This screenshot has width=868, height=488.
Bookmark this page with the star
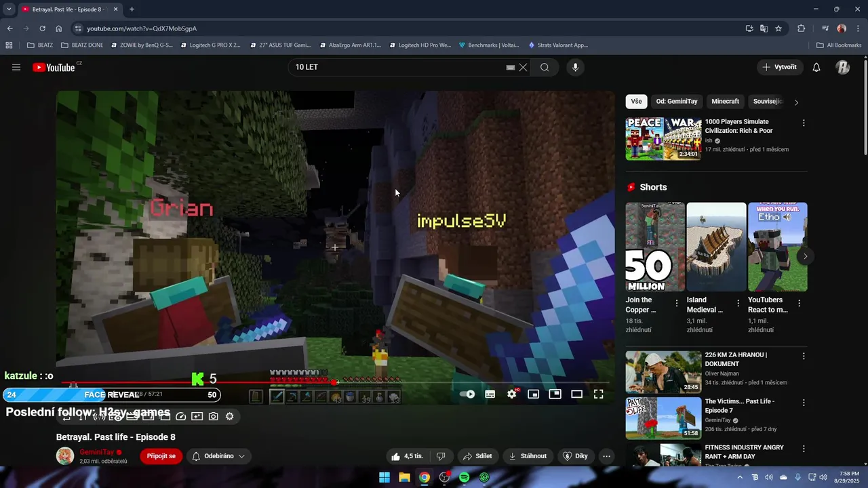(x=778, y=28)
